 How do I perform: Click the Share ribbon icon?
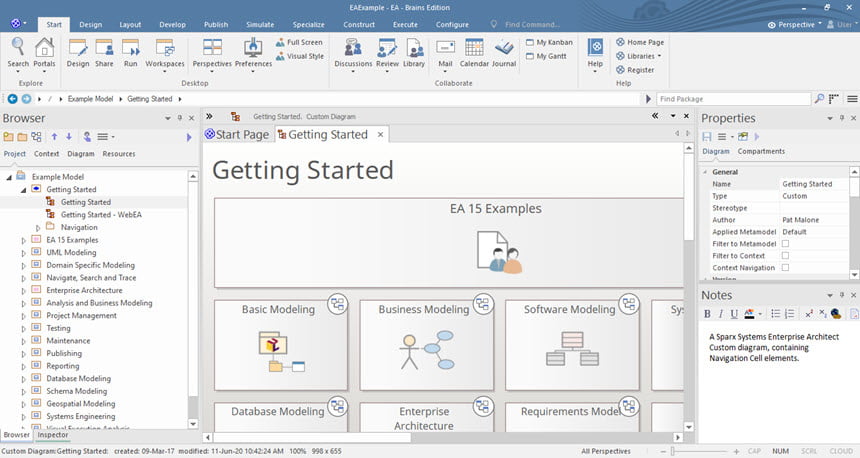tap(104, 53)
